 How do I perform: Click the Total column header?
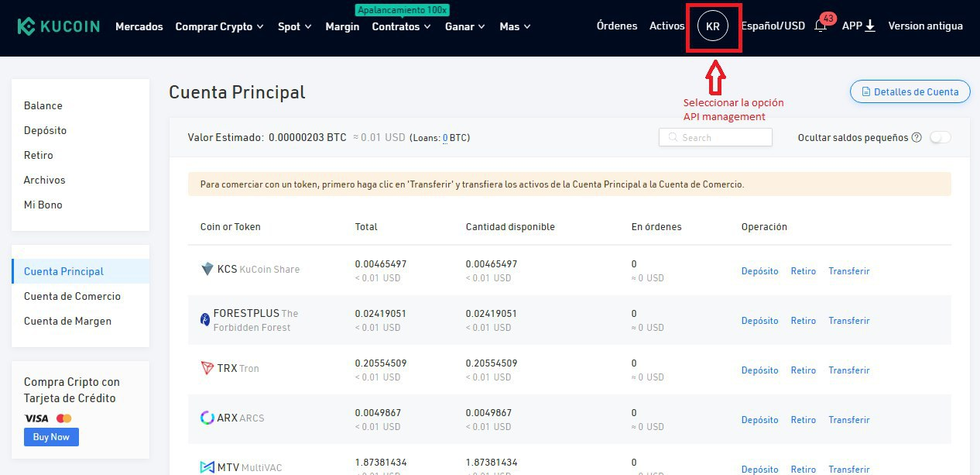coord(366,227)
